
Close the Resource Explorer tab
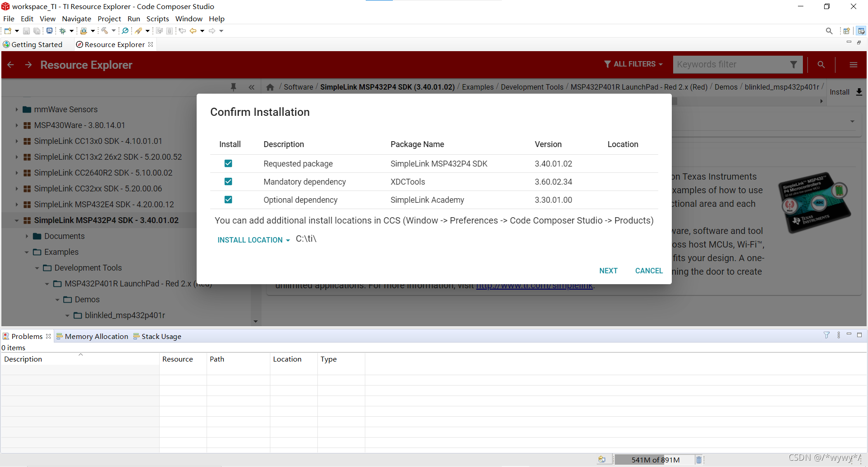[x=151, y=44]
